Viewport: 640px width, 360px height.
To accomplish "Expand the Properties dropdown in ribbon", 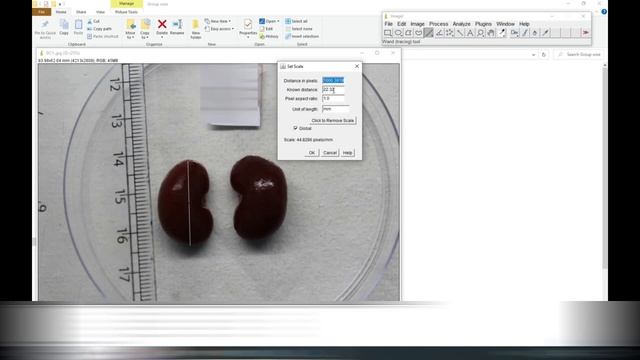I will tap(248, 37).
